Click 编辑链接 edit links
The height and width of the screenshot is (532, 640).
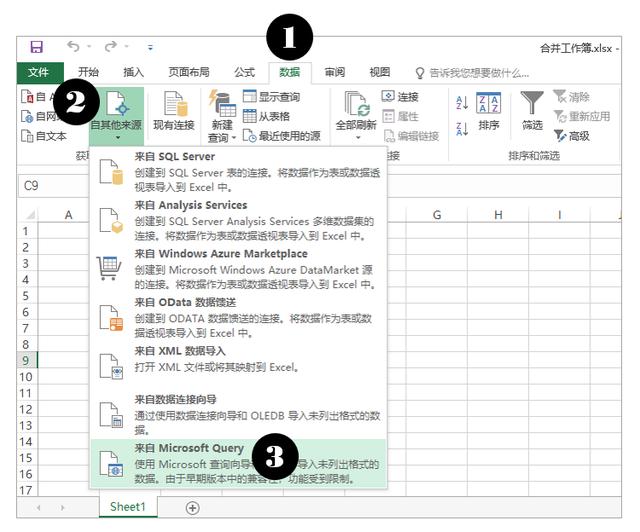(411, 136)
